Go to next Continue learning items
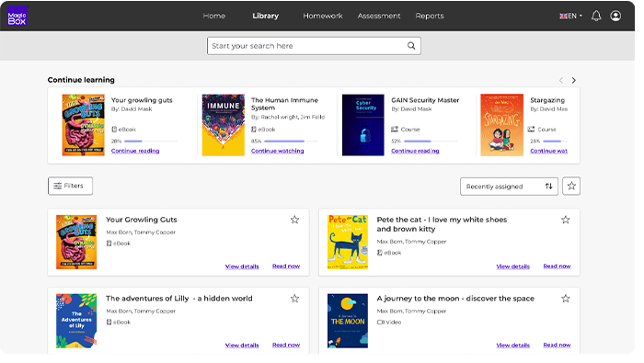The width and height of the screenshot is (644, 363). 574,80
